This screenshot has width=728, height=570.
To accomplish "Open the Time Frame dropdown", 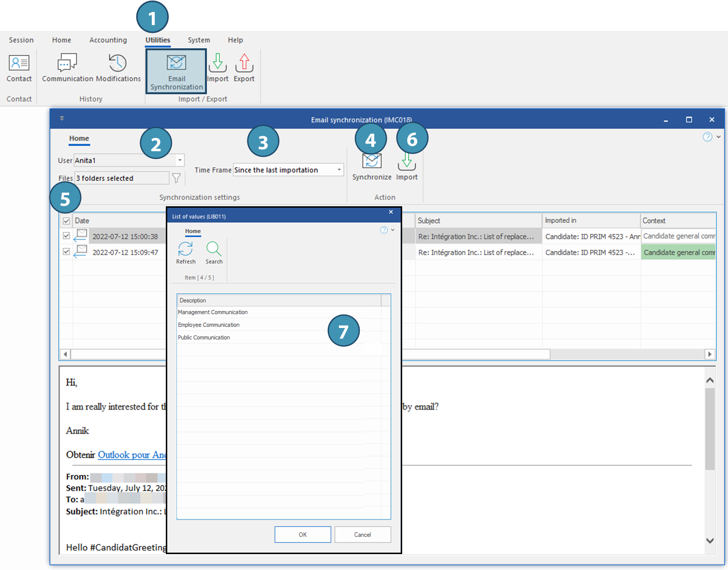I will (x=339, y=170).
